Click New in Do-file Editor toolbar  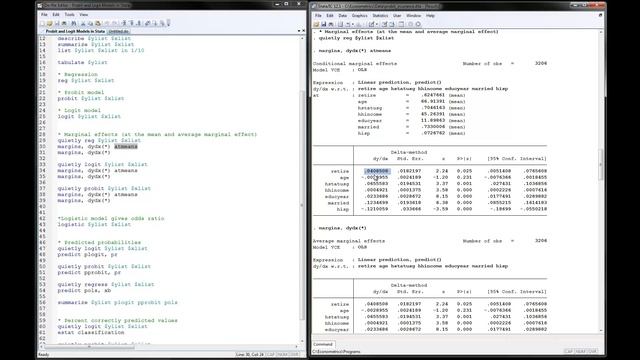tap(42, 23)
